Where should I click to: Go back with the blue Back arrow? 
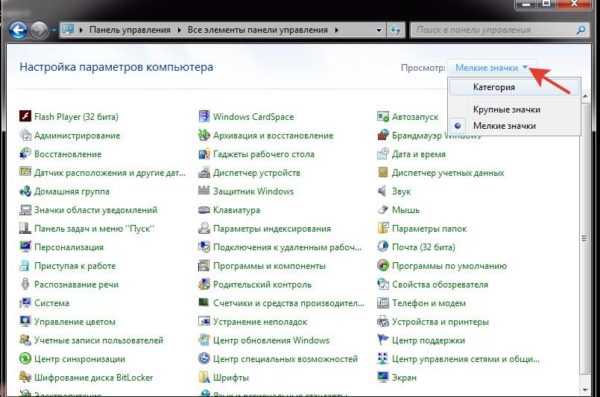pyautogui.click(x=18, y=30)
